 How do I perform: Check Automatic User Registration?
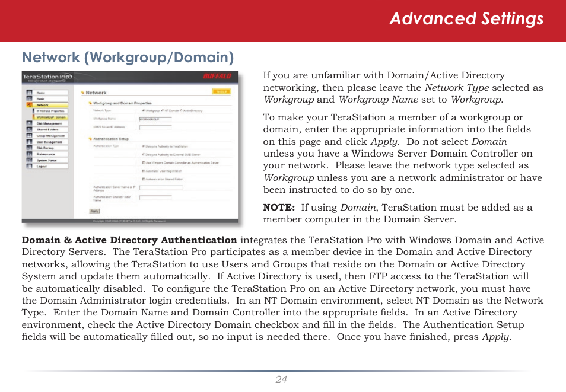click(144, 171)
